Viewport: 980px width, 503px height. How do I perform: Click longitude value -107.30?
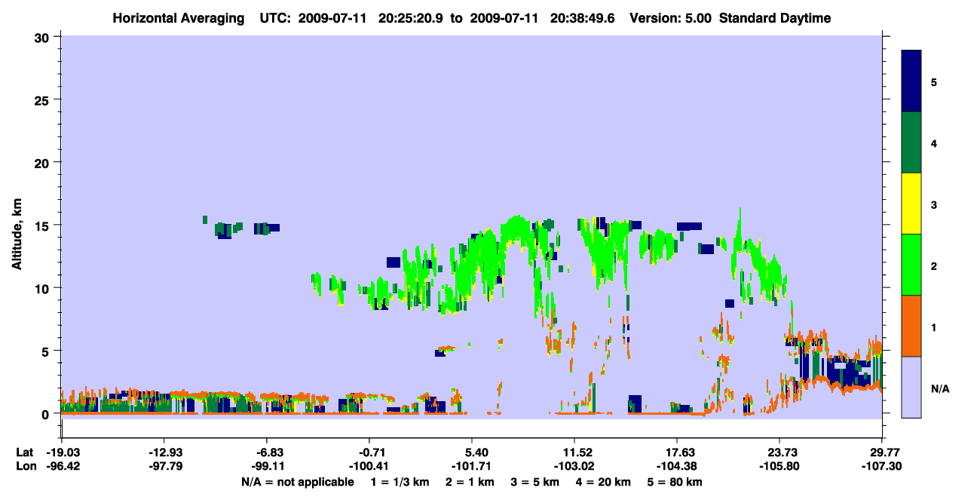pyautogui.click(x=882, y=466)
